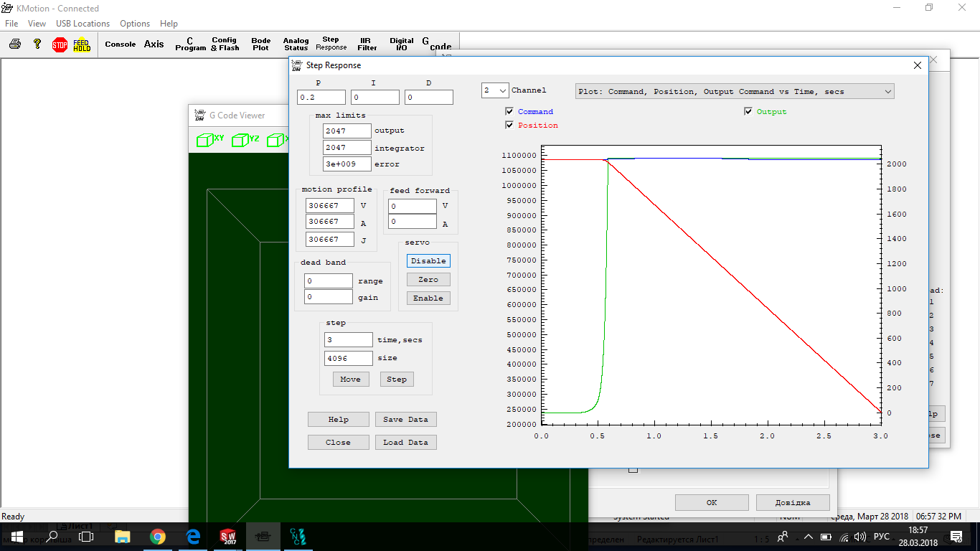This screenshot has width=980, height=551.
Task: Hit the red STOP icon
Action: [60, 45]
